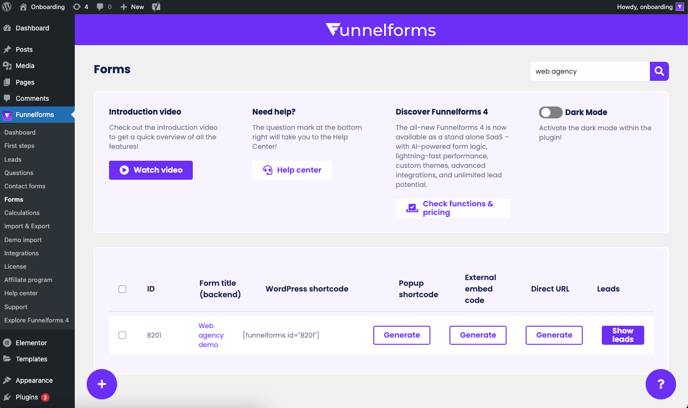The image size is (688, 408).
Task: Open Import & Export submenu item
Action: 27,226
